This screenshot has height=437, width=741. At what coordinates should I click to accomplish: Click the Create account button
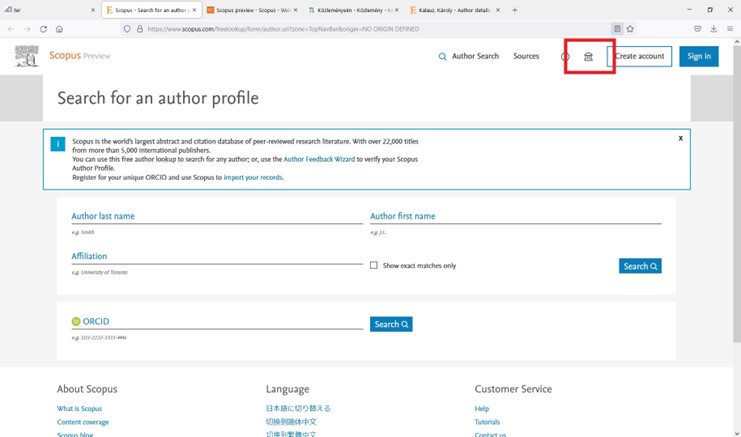[x=639, y=56]
